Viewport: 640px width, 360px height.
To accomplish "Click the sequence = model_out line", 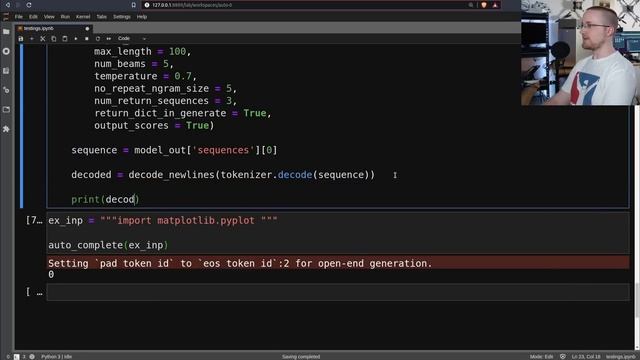I will pyautogui.click(x=174, y=150).
